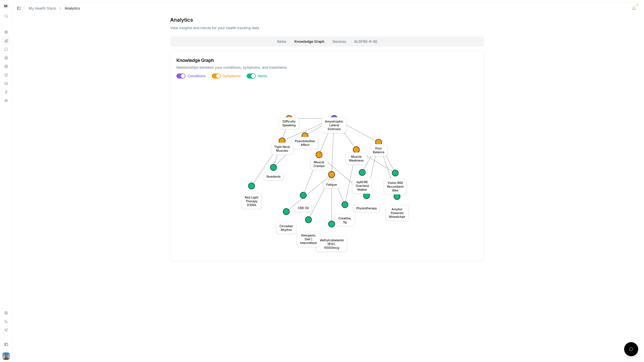This screenshot has width=644, height=362.
Task: Switch to the Devices tab
Action: [x=339, y=42]
